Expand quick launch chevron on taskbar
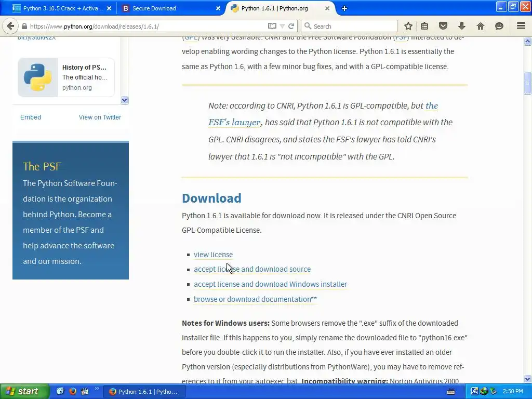This screenshot has width=532, height=399. pyautogui.click(x=97, y=389)
